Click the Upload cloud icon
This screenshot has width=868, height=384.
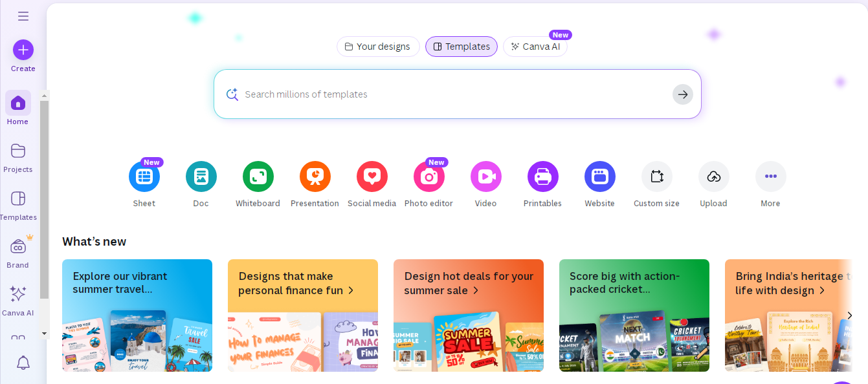[x=713, y=176]
